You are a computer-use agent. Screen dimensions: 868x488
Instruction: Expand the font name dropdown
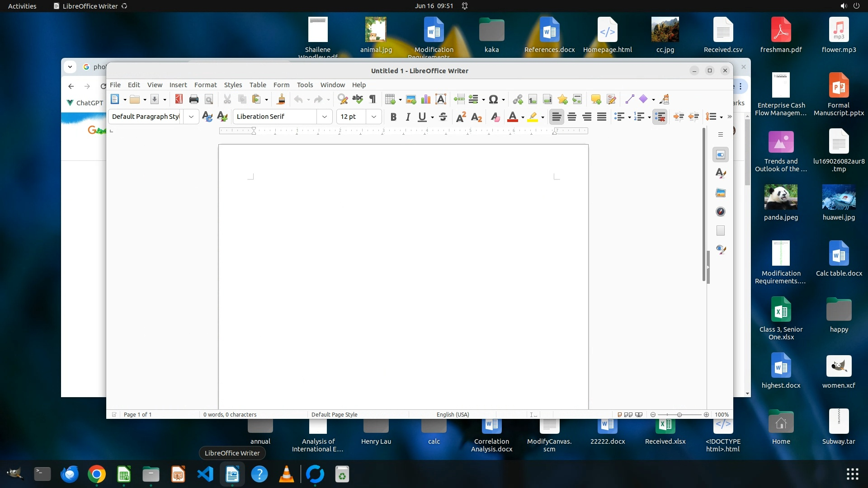324,117
